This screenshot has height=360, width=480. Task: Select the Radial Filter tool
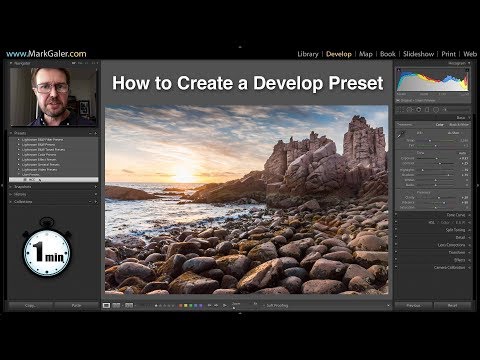pyautogui.click(x=436, y=110)
